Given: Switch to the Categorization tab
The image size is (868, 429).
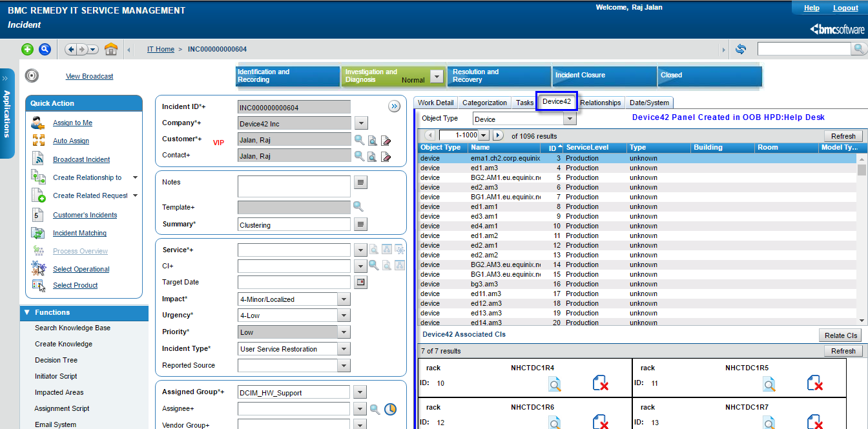Looking at the screenshot, I should (485, 103).
